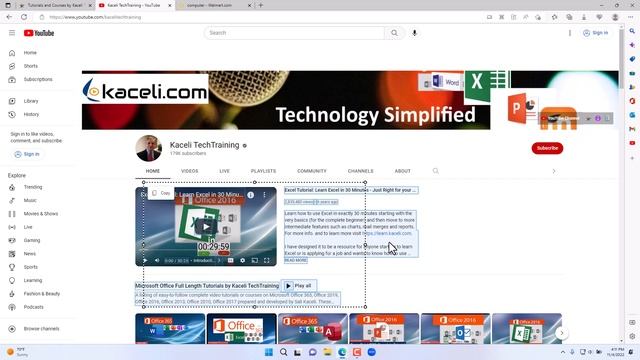Click the YouTube logo

click(x=39, y=33)
